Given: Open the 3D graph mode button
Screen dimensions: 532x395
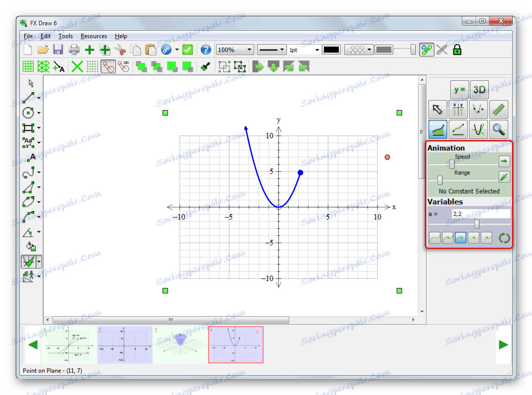Looking at the screenshot, I should (x=479, y=90).
